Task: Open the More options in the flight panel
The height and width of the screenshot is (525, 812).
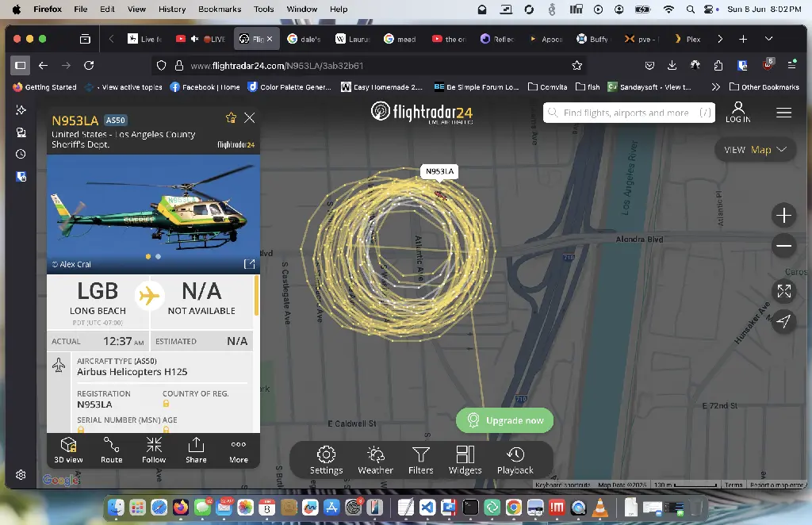Action: [x=239, y=450]
